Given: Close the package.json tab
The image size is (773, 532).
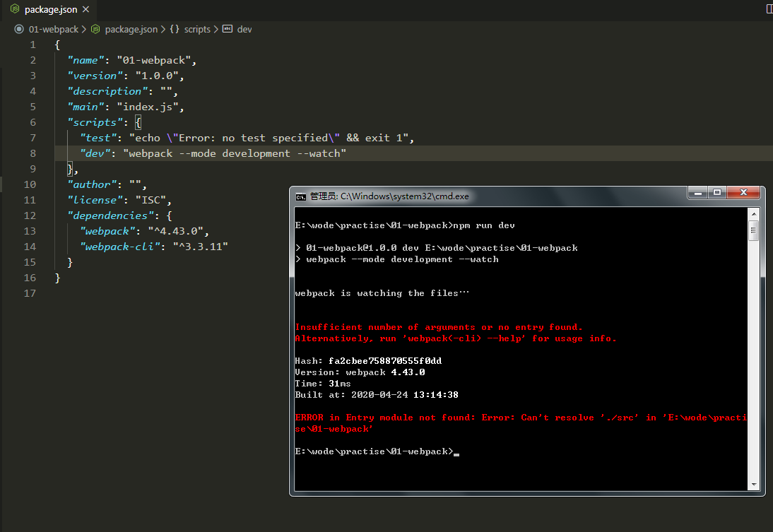Looking at the screenshot, I should (85, 9).
